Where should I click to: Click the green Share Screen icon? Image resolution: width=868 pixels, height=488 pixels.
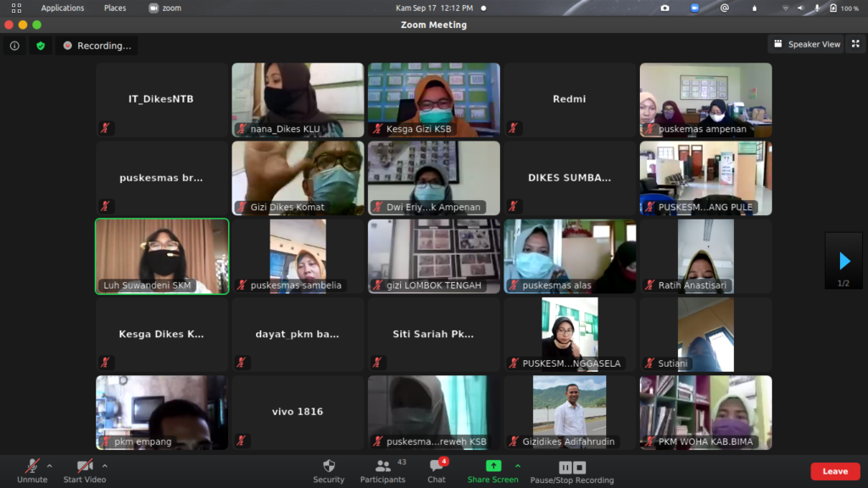pos(492,466)
